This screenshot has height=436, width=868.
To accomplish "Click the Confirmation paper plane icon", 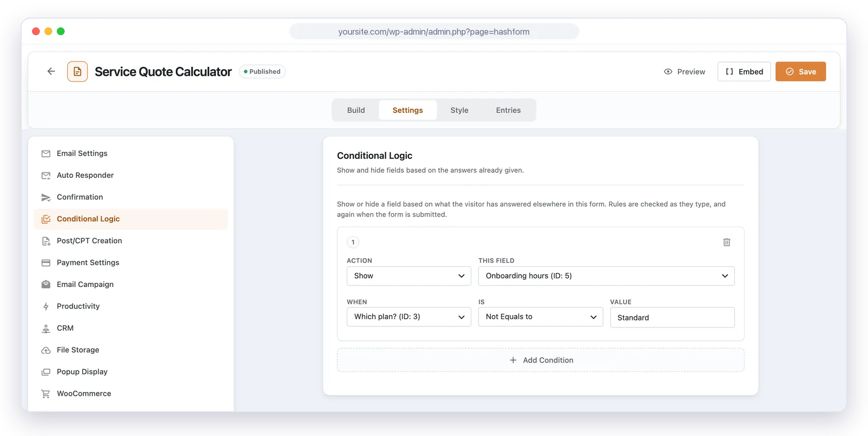I will click(x=46, y=197).
